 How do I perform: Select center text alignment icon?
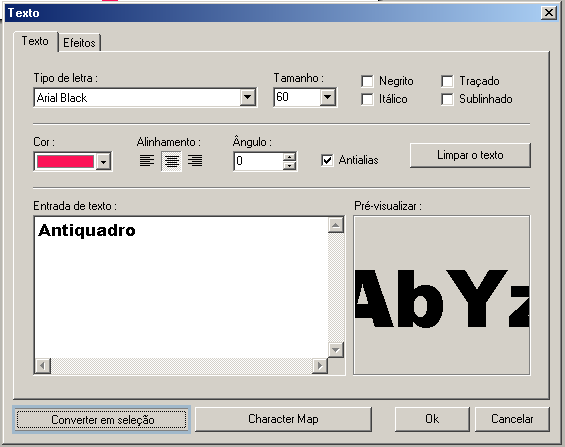(x=172, y=161)
